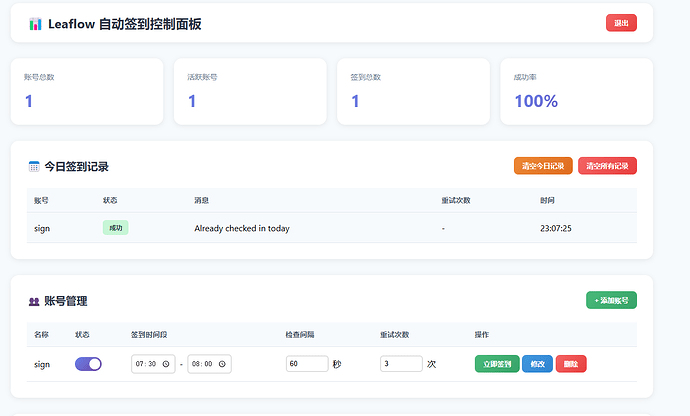
Task: Open the clock picker for 08:00 end time
Action: click(x=222, y=364)
